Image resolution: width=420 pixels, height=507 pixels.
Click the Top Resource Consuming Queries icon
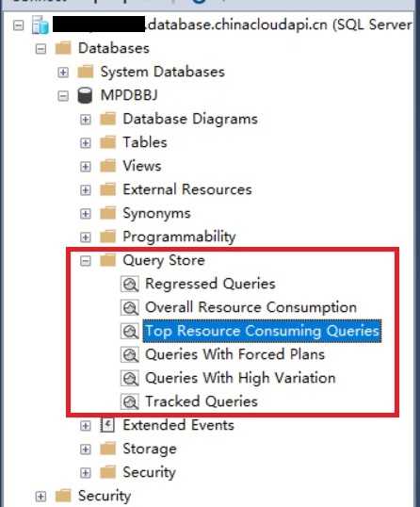tap(130, 331)
